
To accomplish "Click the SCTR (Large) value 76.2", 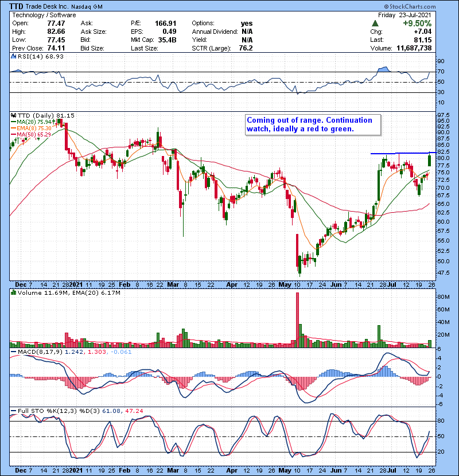I will 246,48.
